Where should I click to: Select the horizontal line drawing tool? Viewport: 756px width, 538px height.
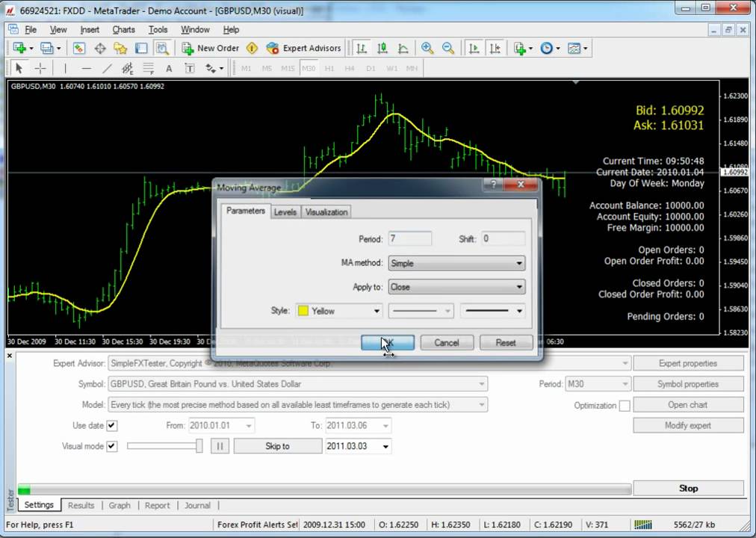click(87, 69)
